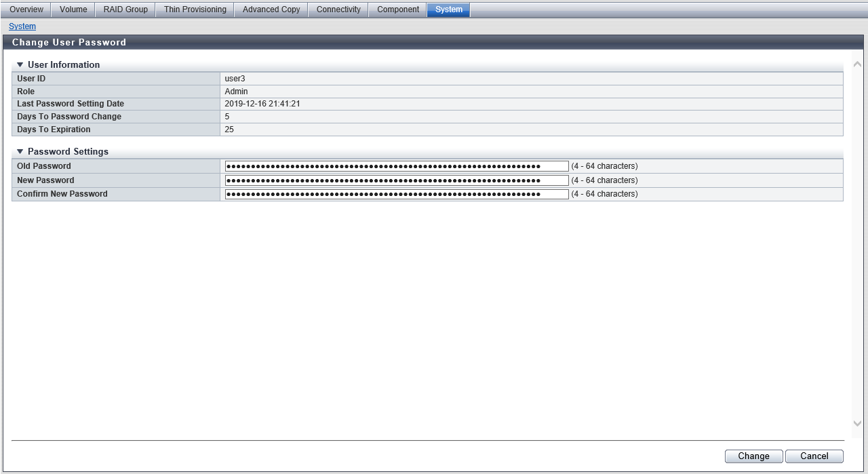Focus the Old Password field
Screen dimensions: 868x474
pos(397,166)
